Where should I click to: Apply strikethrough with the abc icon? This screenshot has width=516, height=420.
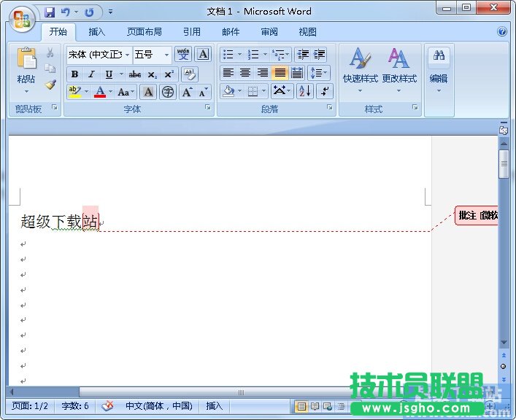pos(135,74)
